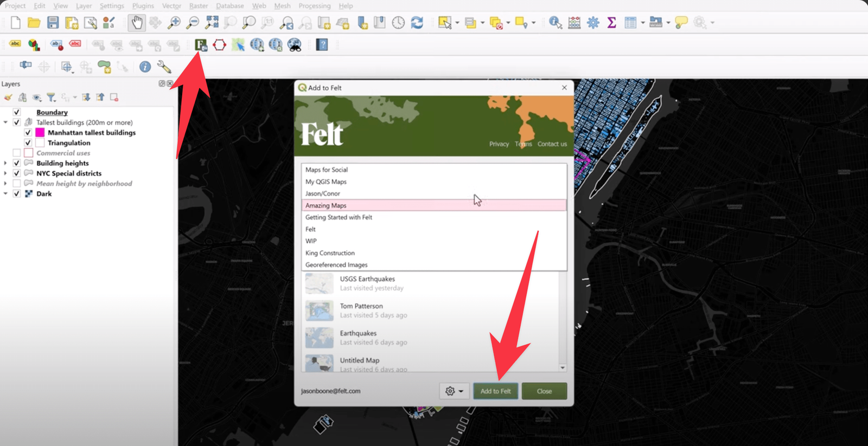Open the help book icon
868x446 pixels.
(322, 45)
